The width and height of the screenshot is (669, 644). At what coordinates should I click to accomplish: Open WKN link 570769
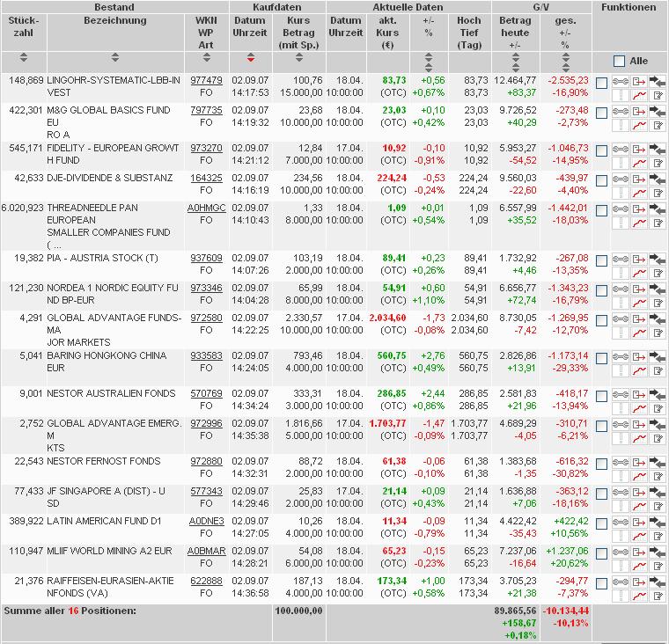tap(206, 393)
